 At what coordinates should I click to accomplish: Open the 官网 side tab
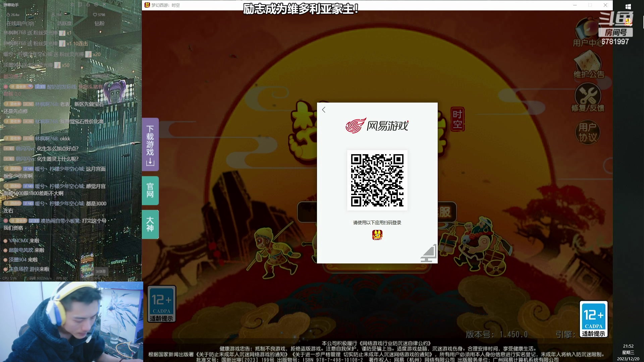click(150, 190)
